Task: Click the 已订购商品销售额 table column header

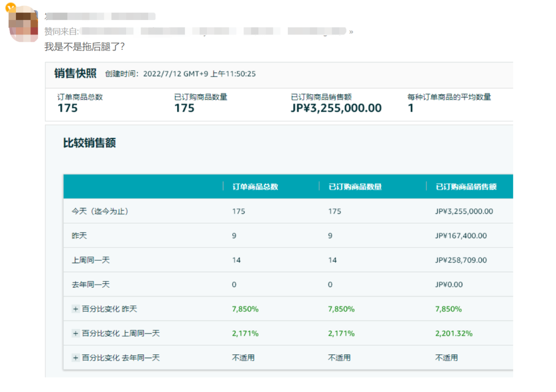Action: 466,187
